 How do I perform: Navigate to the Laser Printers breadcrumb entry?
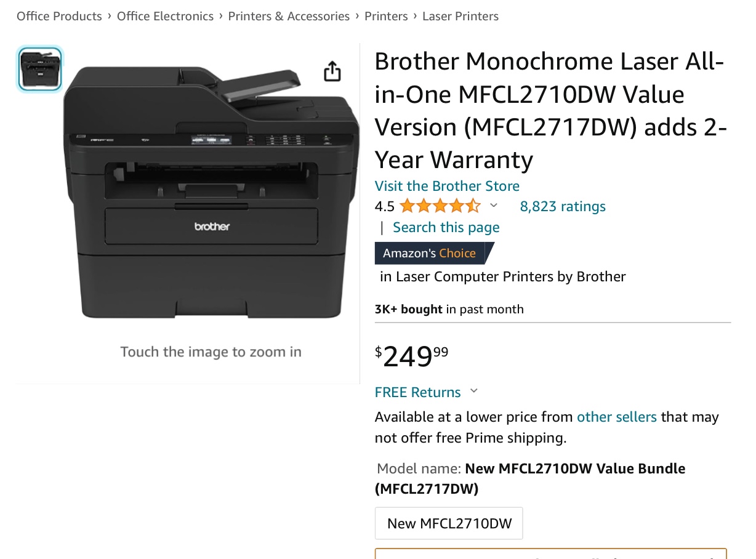click(460, 16)
